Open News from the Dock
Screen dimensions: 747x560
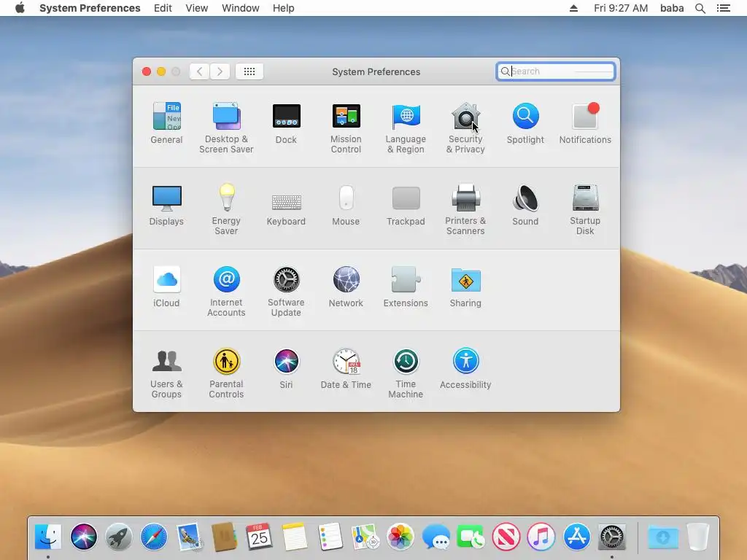click(x=506, y=537)
